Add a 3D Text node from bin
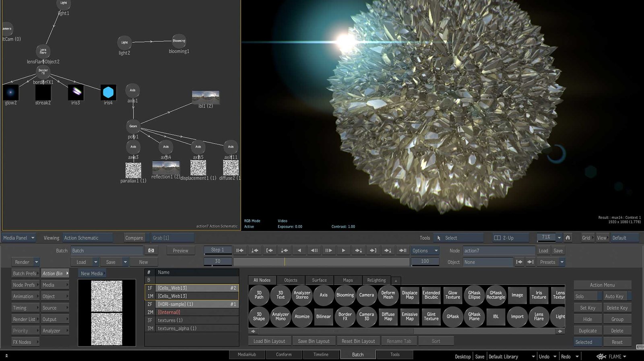 [x=281, y=295]
